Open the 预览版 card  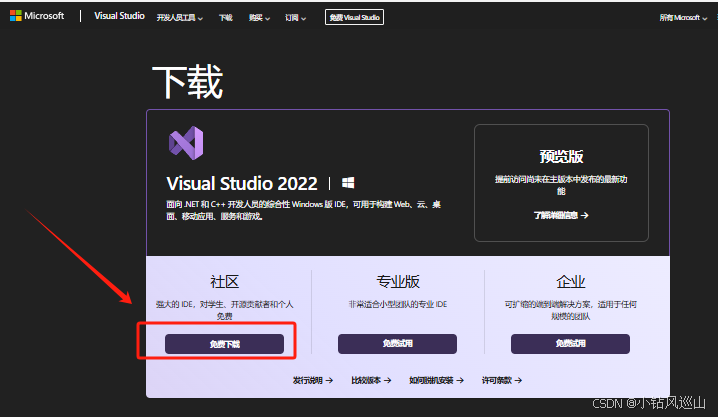[x=561, y=183]
